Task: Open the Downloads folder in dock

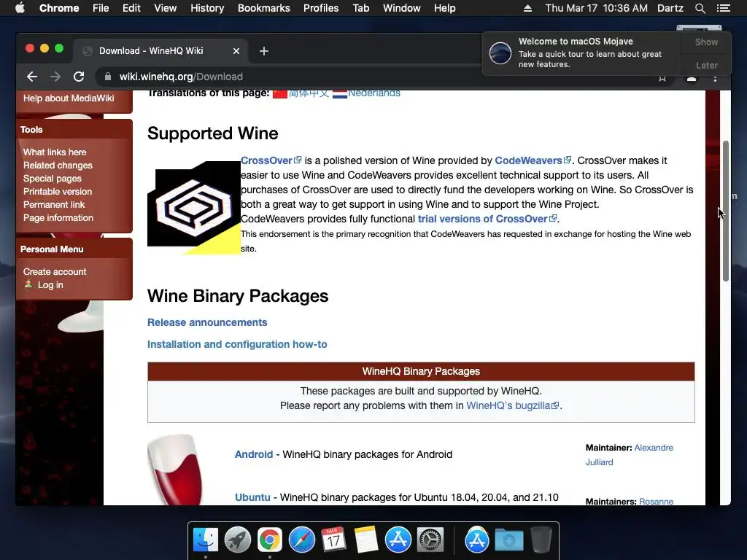Action: pos(508,540)
